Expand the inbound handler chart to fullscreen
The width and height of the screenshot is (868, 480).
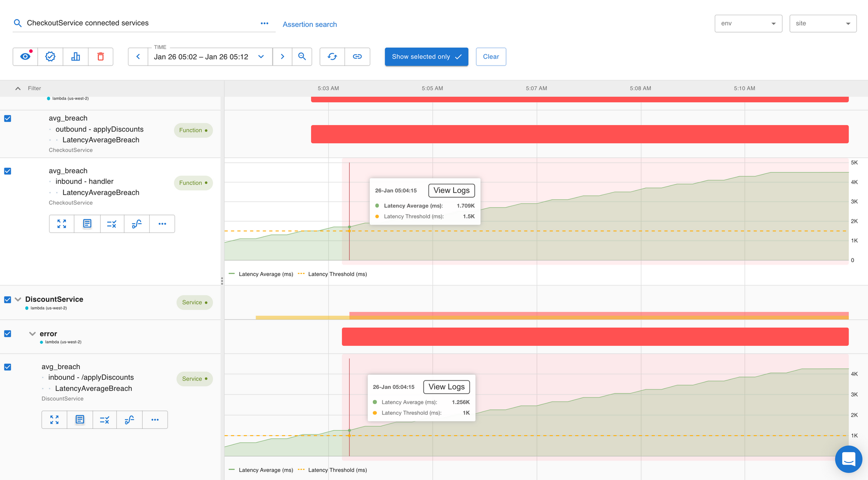click(x=62, y=224)
